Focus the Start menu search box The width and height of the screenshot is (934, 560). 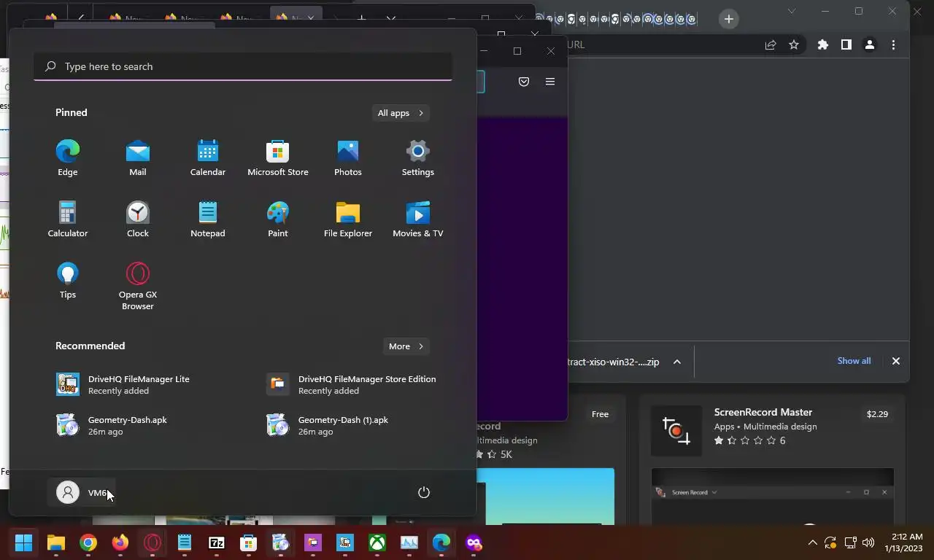pyautogui.click(x=243, y=66)
